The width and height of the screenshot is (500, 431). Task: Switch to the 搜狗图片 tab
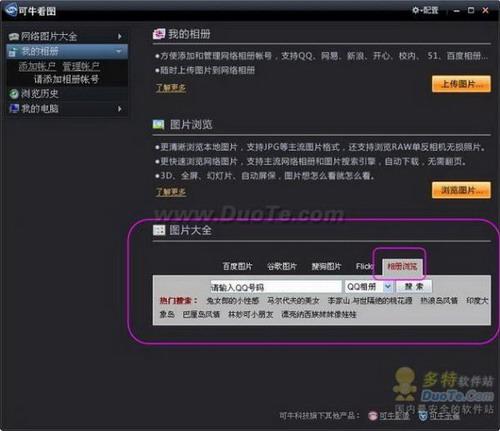326,266
